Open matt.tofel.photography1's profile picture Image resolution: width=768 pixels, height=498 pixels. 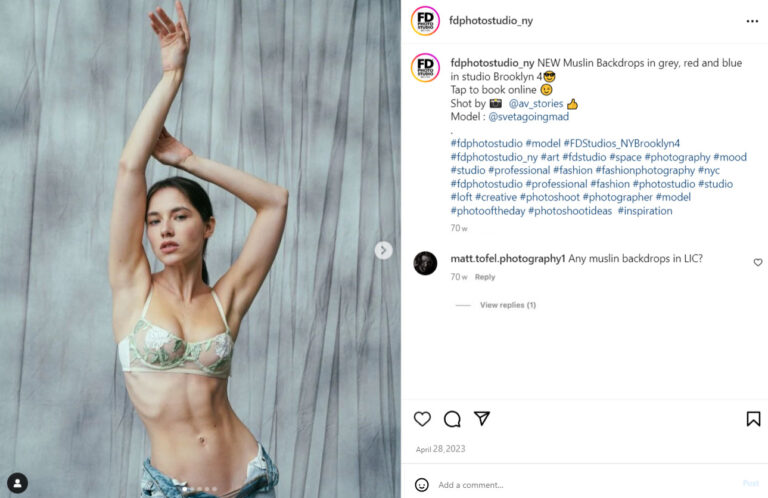click(x=425, y=263)
